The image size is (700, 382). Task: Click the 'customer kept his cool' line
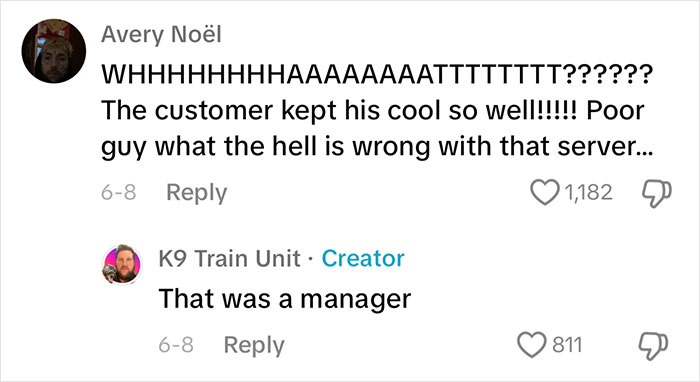tap(373, 111)
